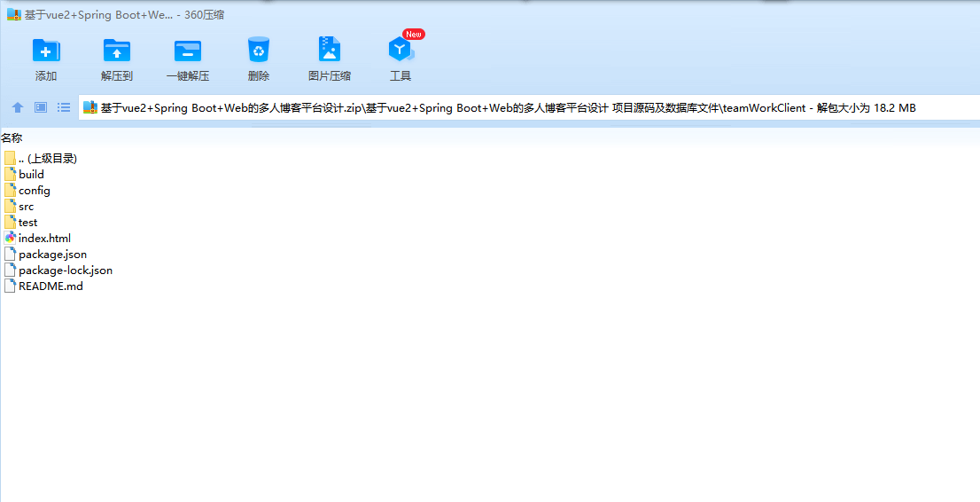This screenshot has width=980, height=502.
Task: Click the window title text '360压缩'
Action: pos(205,15)
